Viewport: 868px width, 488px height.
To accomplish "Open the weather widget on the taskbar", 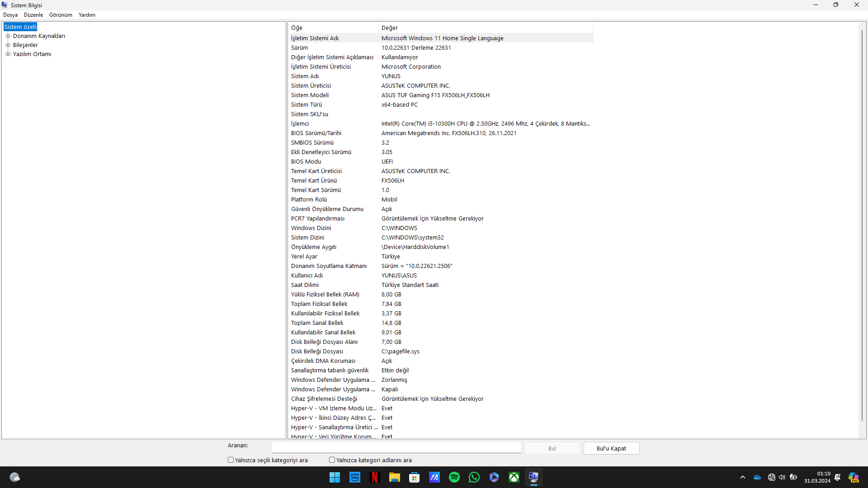I will (x=15, y=477).
